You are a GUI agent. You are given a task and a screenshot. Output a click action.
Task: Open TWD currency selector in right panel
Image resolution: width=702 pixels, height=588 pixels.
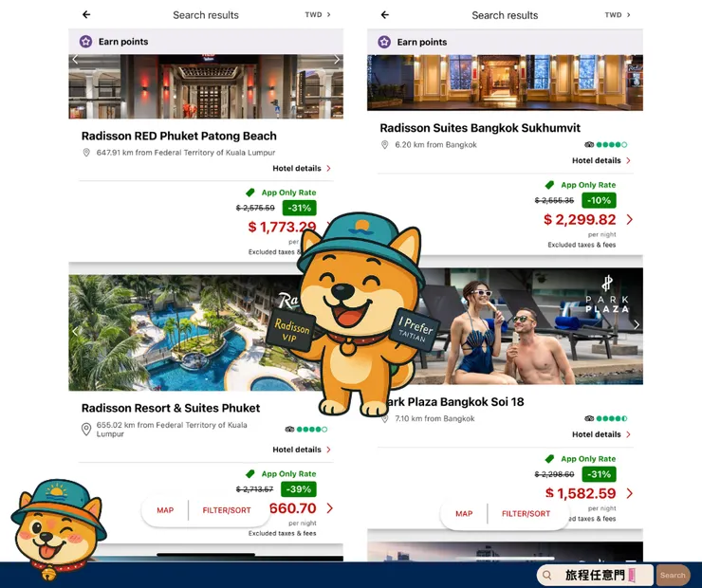pyautogui.click(x=618, y=15)
